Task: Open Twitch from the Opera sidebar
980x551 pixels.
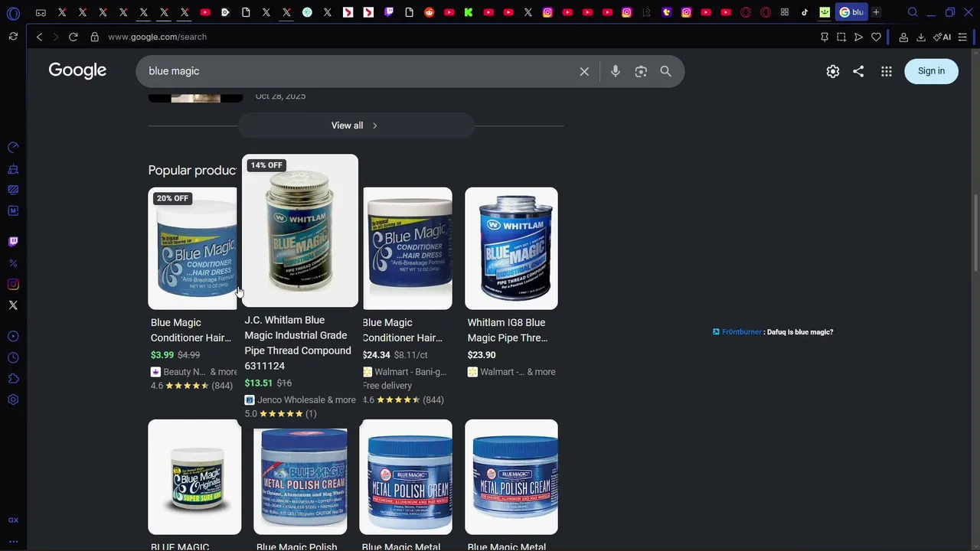Action: [13, 242]
